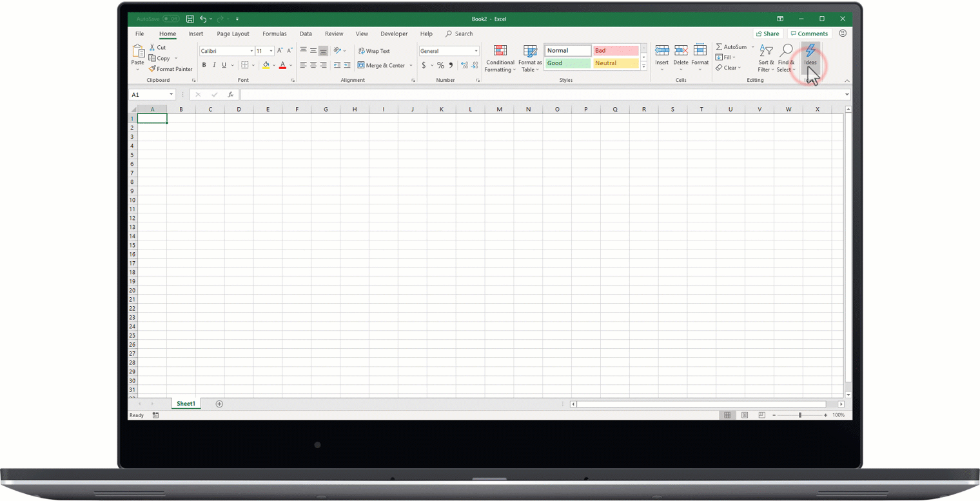Toggle Wrap Text
This screenshot has height=501, width=980.
(x=374, y=51)
